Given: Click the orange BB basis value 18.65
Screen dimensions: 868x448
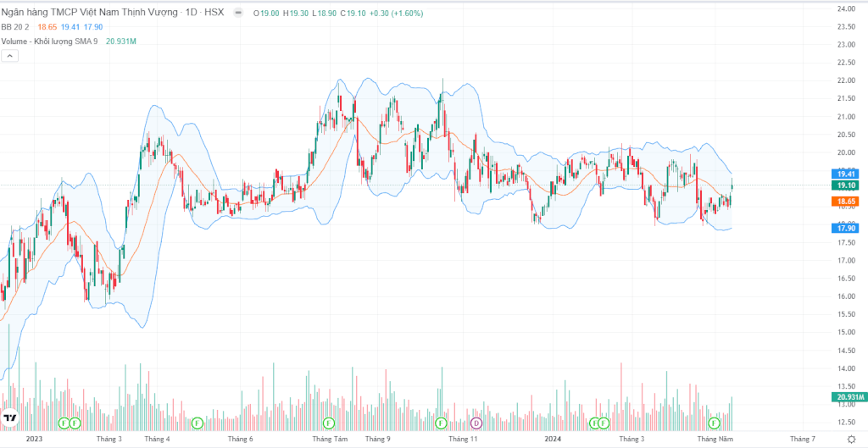Looking at the screenshot, I should [x=47, y=26].
